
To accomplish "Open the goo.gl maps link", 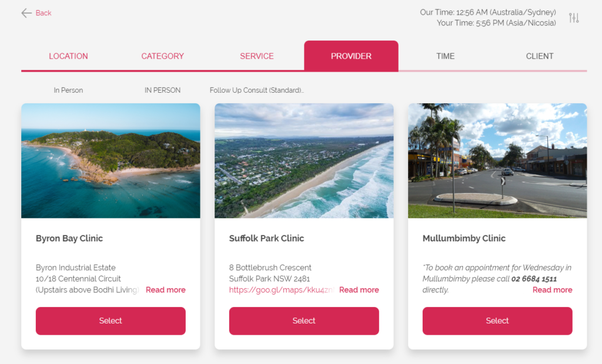I will click(282, 290).
